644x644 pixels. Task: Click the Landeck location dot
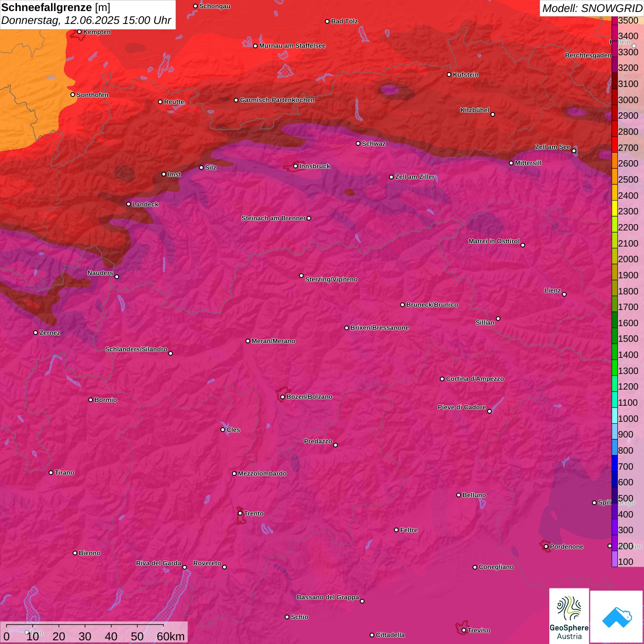pos(128,204)
